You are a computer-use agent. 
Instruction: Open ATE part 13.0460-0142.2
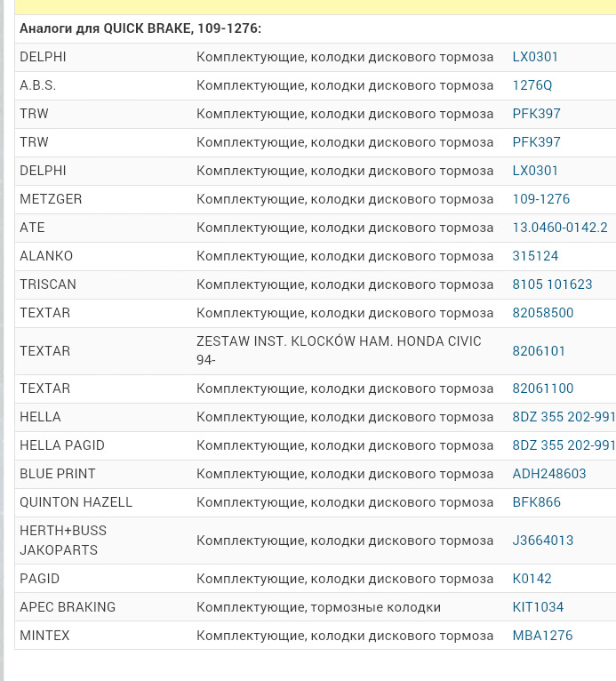point(560,227)
